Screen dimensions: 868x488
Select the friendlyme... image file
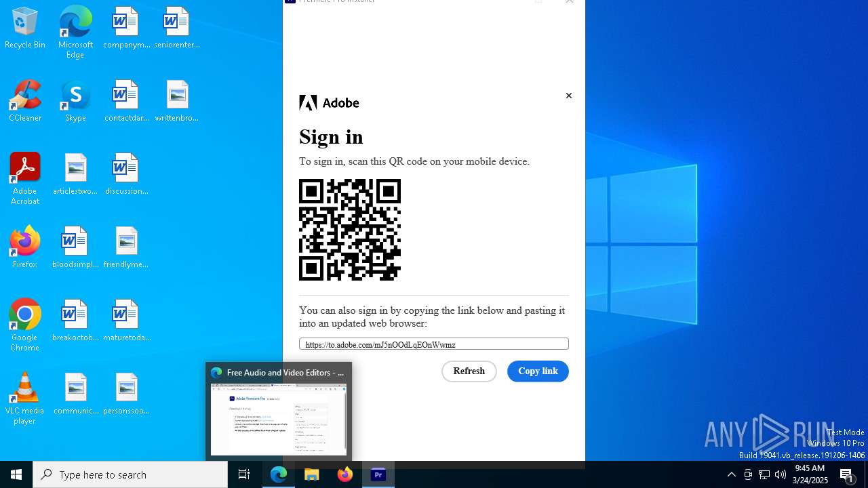(126, 247)
